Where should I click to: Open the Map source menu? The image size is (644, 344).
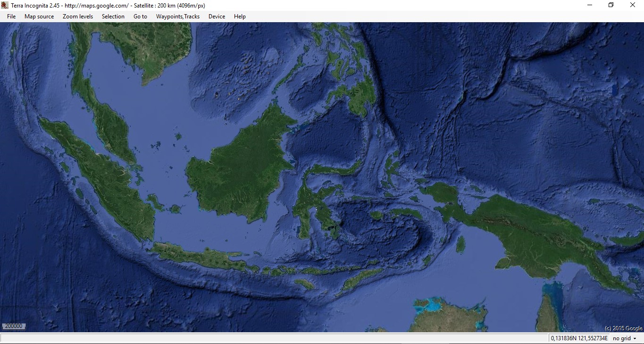pyautogui.click(x=39, y=17)
